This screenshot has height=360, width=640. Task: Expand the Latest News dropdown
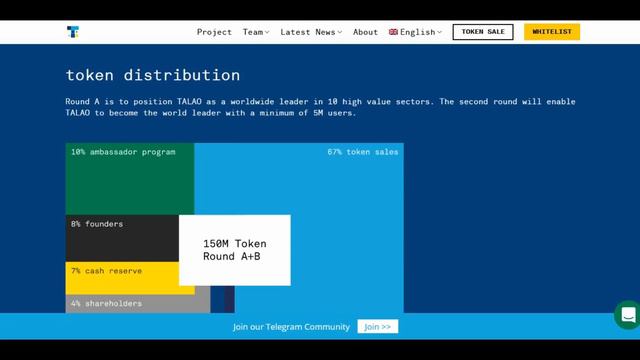pos(311,32)
